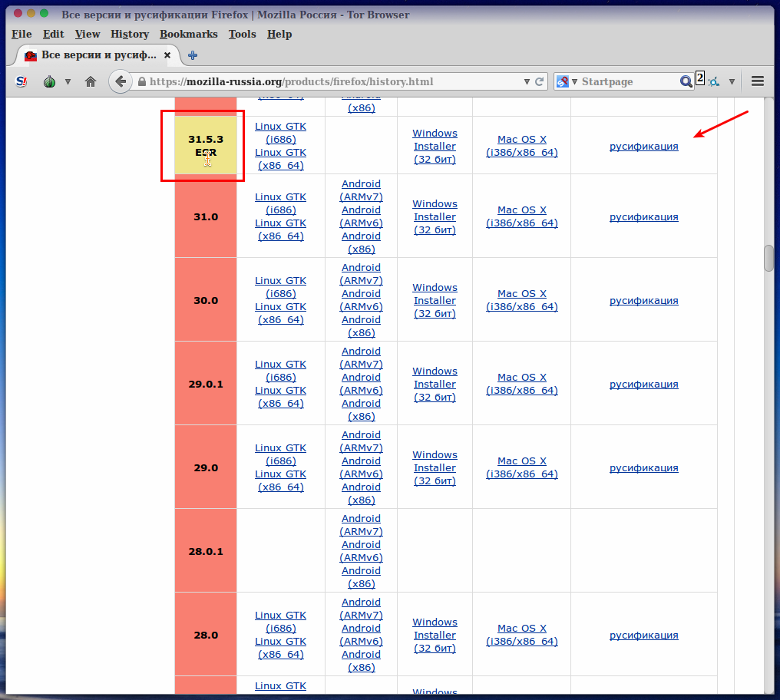780x700 pixels.
Task: Click the vertical scrollbar thumb
Action: [x=769, y=259]
